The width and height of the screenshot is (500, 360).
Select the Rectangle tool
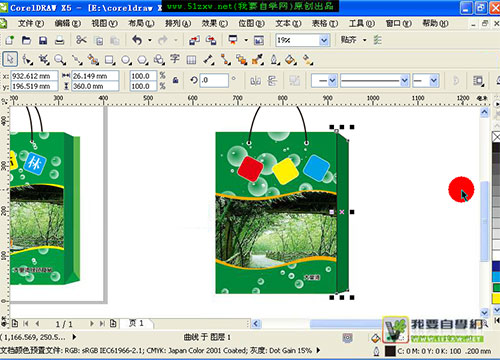pyautogui.click(x=110, y=60)
